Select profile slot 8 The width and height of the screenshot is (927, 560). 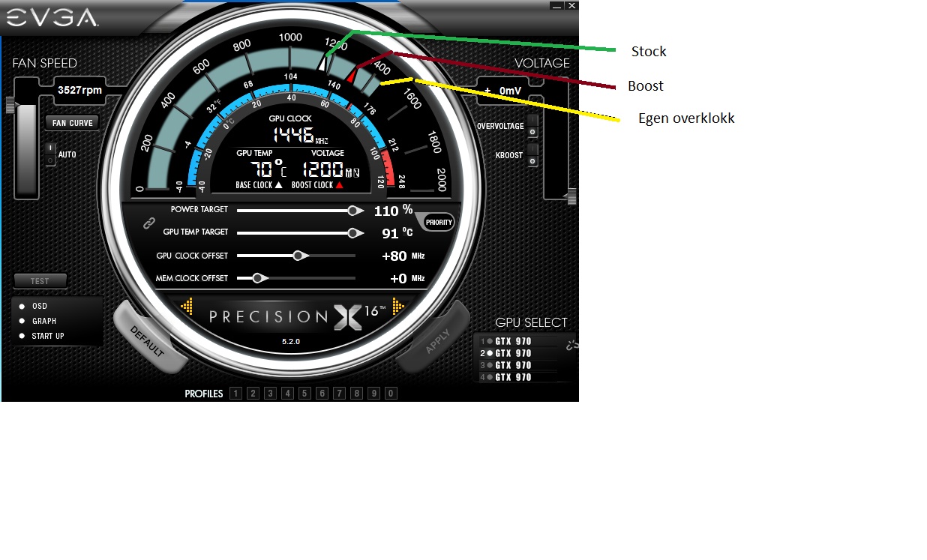click(x=356, y=394)
